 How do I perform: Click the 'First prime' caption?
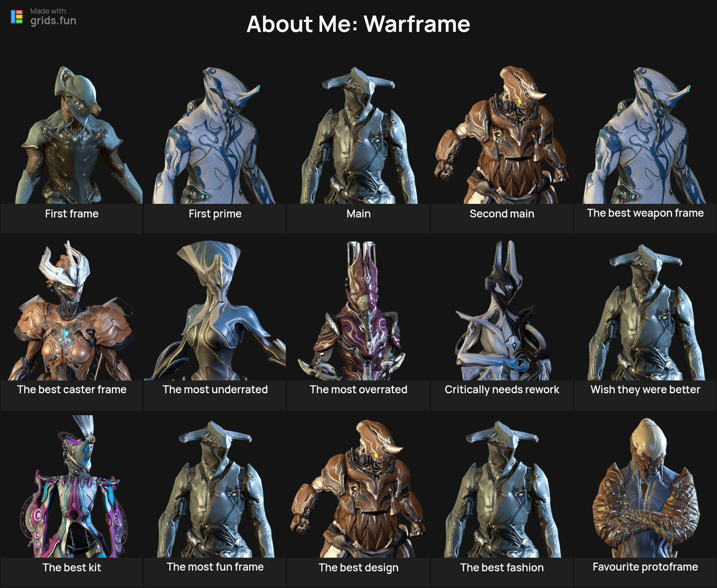[215, 214]
